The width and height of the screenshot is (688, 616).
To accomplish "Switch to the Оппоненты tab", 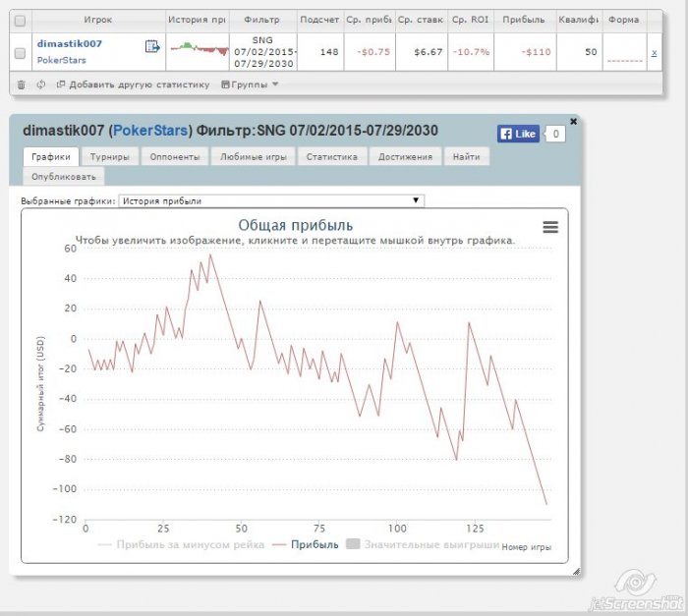I will pyautogui.click(x=175, y=156).
